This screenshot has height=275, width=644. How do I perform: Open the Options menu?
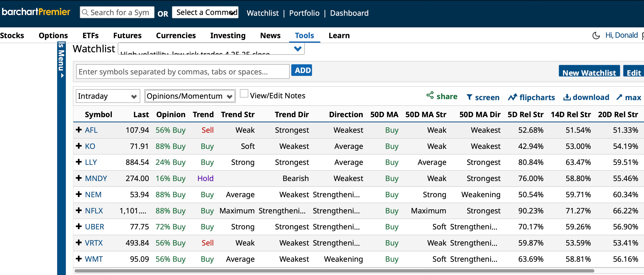coord(53,35)
